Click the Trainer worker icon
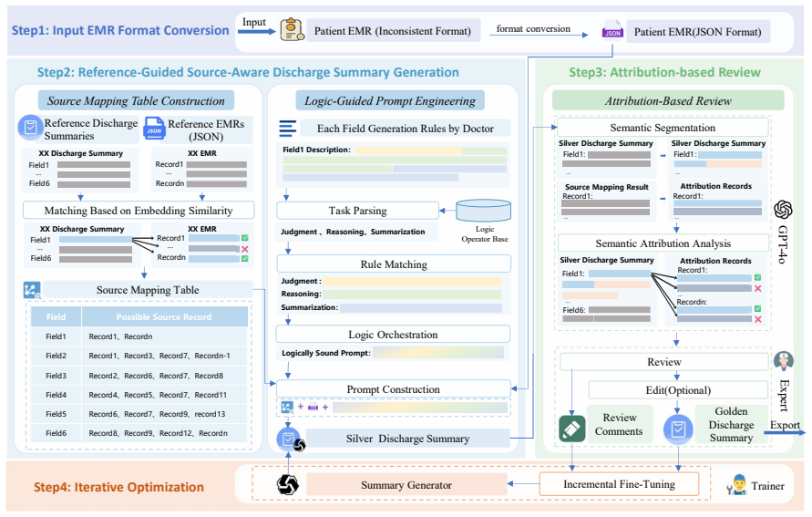Viewport: 812px width, 517px height. tap(737, 485)
